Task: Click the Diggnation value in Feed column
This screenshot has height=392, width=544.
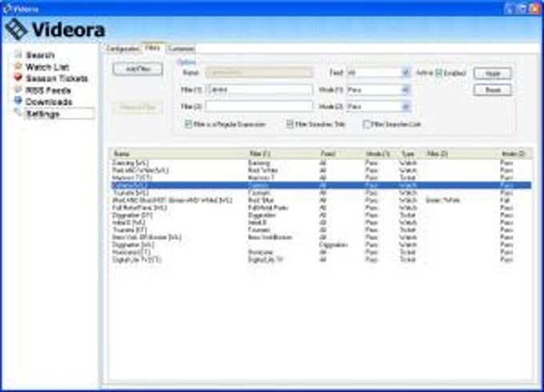Action: coord(333,245)
